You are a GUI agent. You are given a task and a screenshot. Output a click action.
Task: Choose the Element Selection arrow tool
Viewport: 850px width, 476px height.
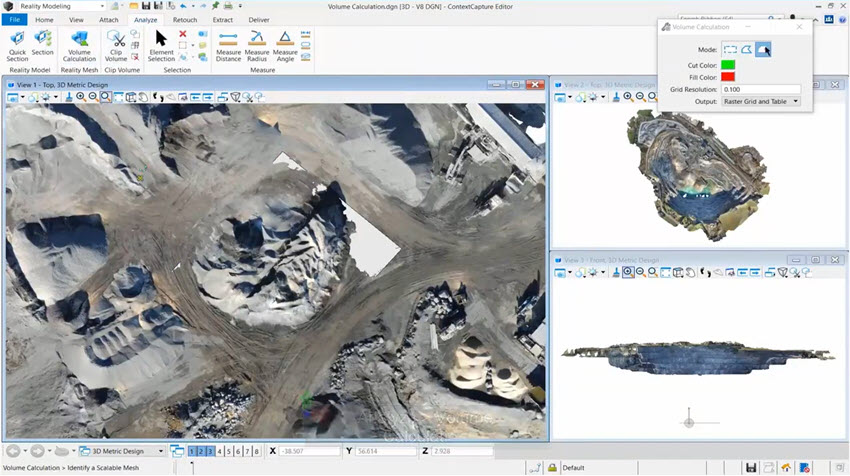click(161, 45)
